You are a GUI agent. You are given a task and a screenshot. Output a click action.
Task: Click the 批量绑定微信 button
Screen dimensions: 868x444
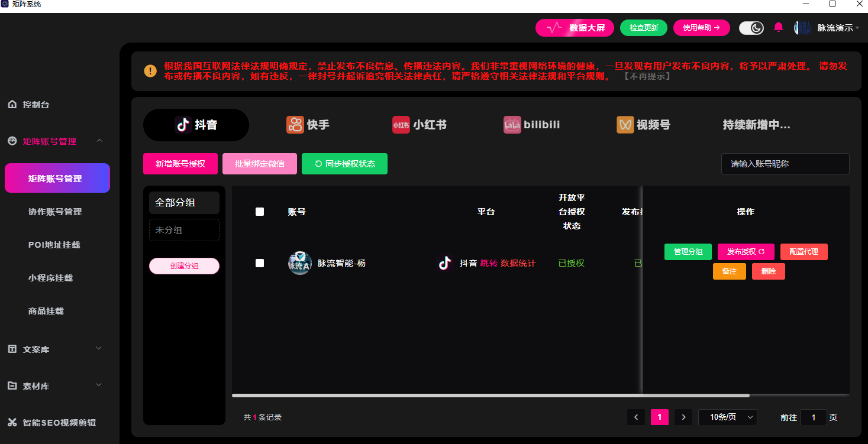[260, 164]
